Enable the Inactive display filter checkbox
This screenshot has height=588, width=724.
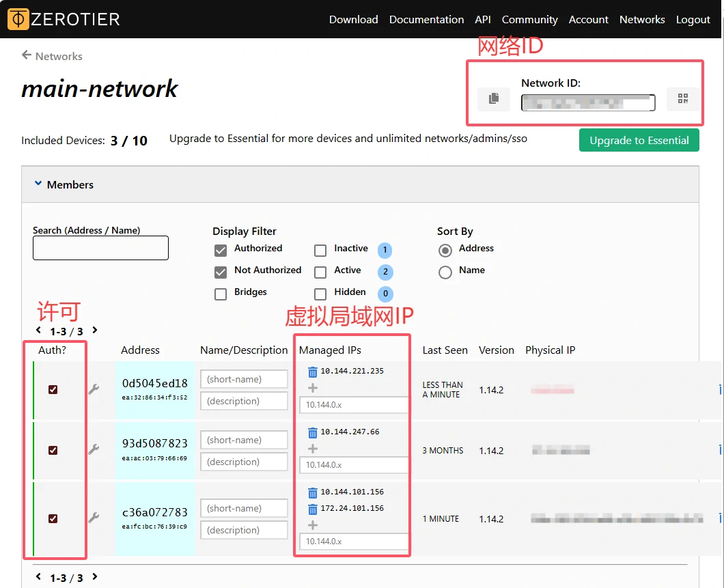point(320,250)
